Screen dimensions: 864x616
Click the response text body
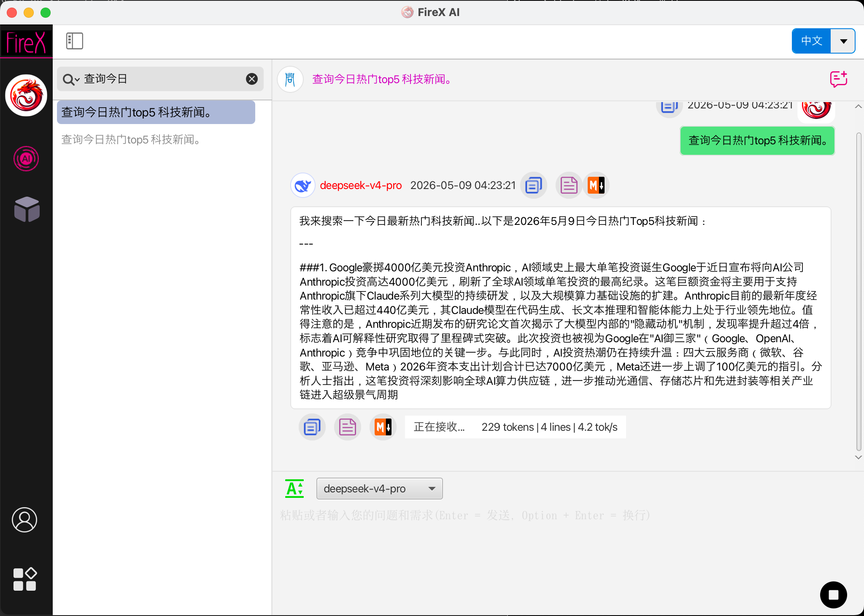click(561, 308)
